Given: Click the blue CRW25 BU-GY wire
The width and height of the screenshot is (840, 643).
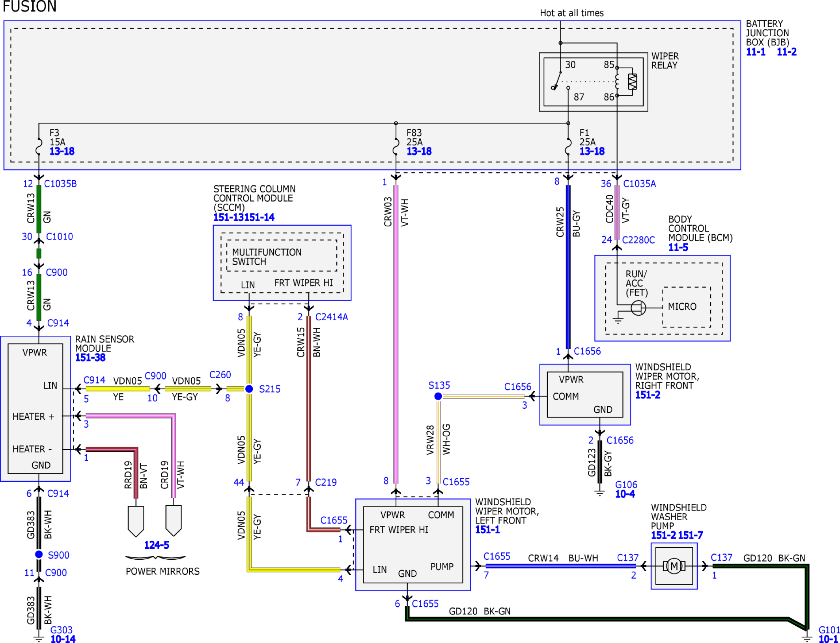Looking at the screenshot, I should coord(568,267).
